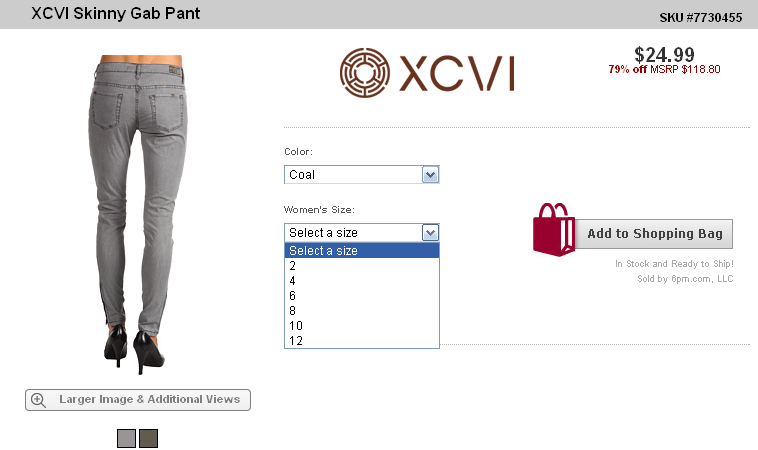
Task: Choose size 2 from the list
Action: [362, 265]
